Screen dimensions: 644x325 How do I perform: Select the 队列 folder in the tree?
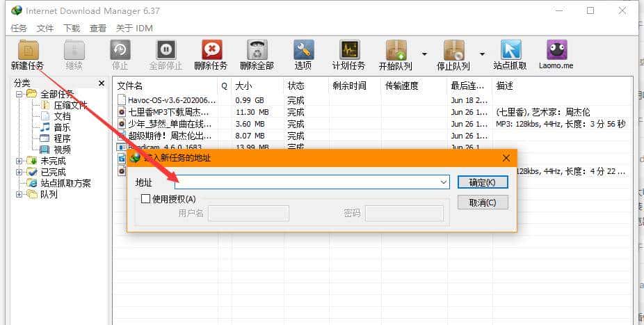pyautogui.click(x=49, y=194)
